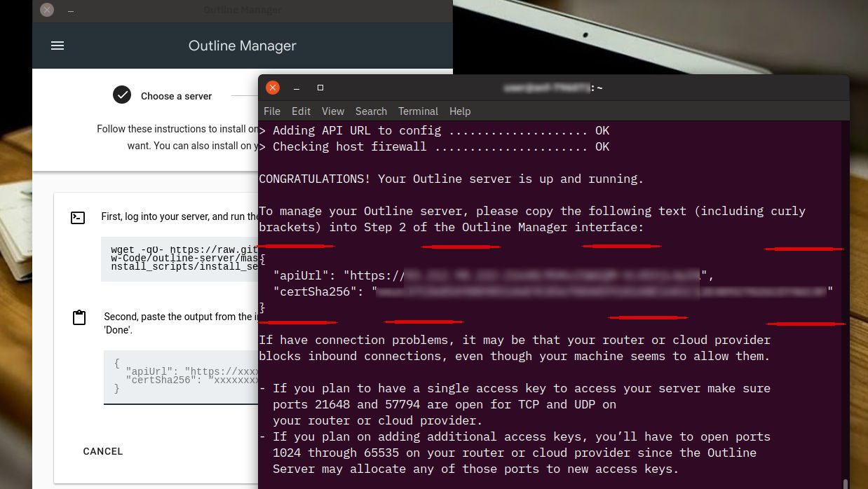
Task: Click the minimize dash on Outline Manager's titlebar
Action: 71,11
